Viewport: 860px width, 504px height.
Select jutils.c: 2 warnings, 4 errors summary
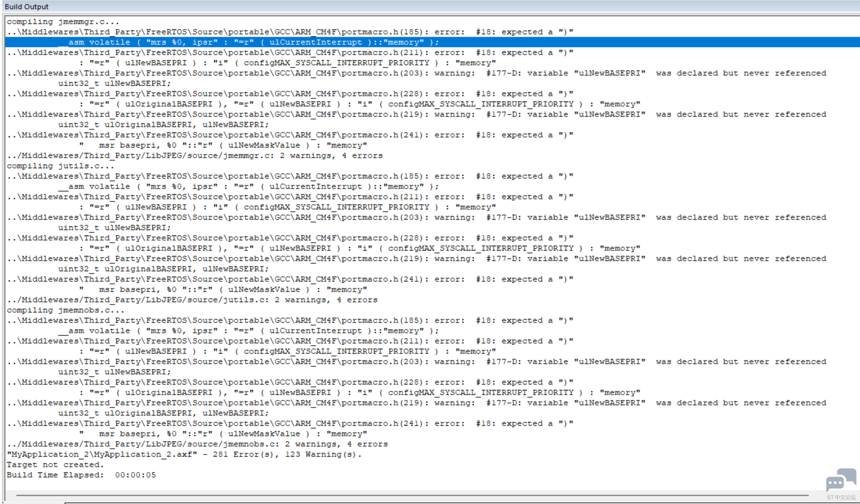(x=192, y=300)
